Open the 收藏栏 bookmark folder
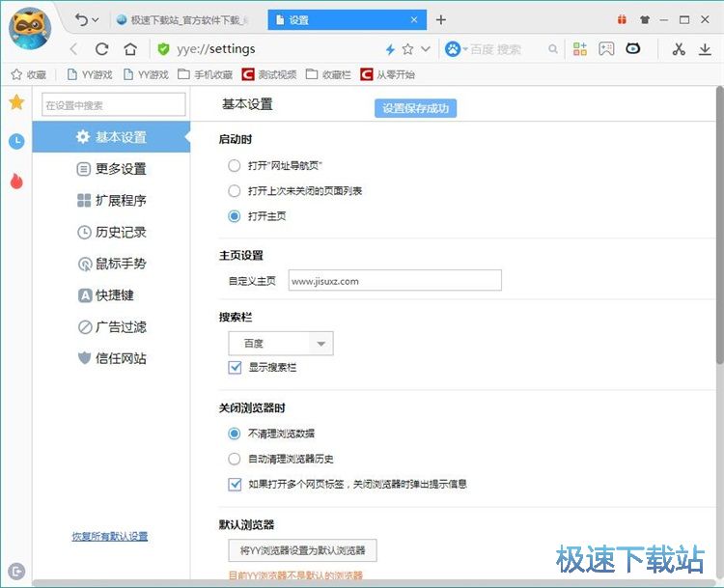 tap(328, 74)
